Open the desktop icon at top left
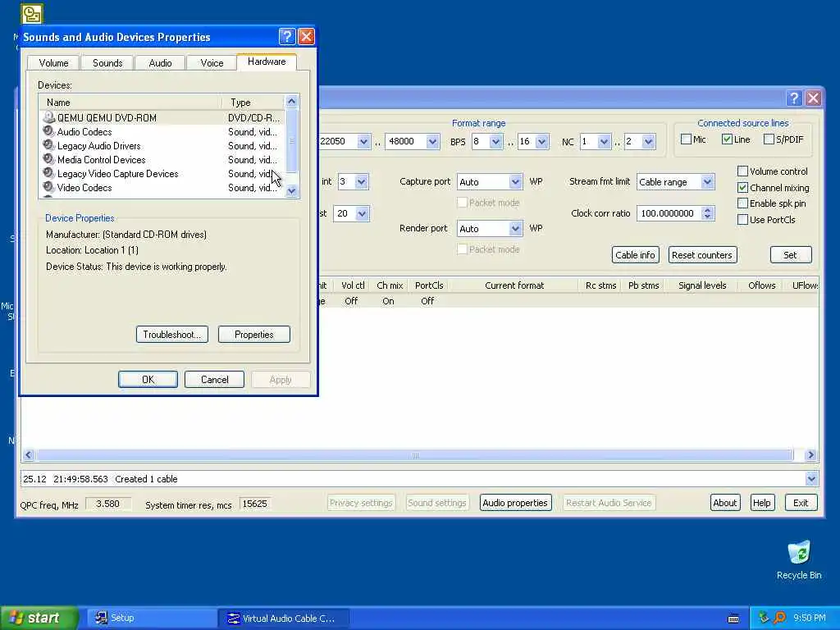The width and height of the screenshot is (840, 630). click(32, 15)
